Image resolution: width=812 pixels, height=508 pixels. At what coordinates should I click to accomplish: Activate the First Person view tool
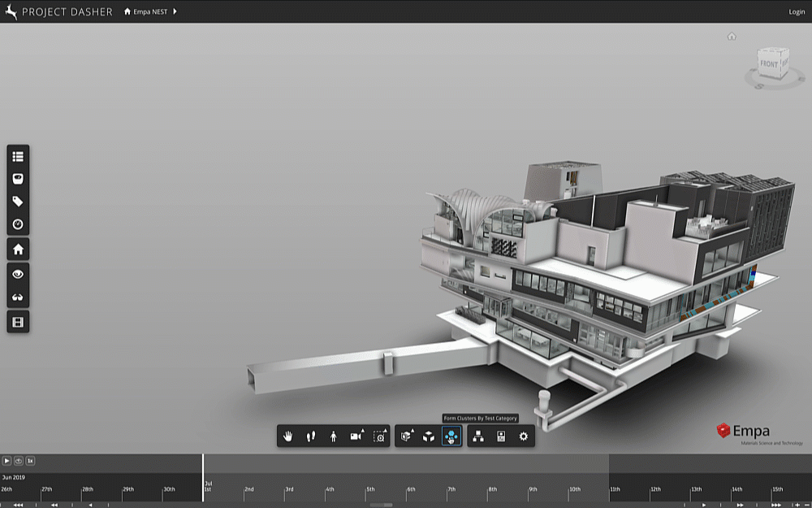click(333, 436)
